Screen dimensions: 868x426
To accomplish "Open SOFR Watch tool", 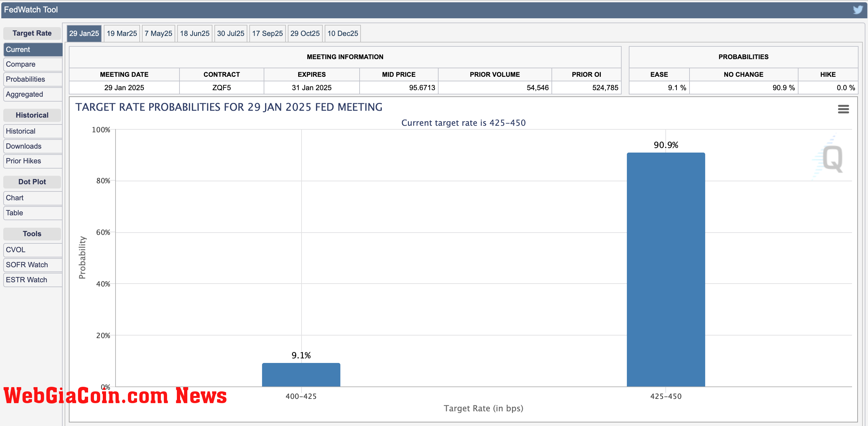I will [33, 265].
